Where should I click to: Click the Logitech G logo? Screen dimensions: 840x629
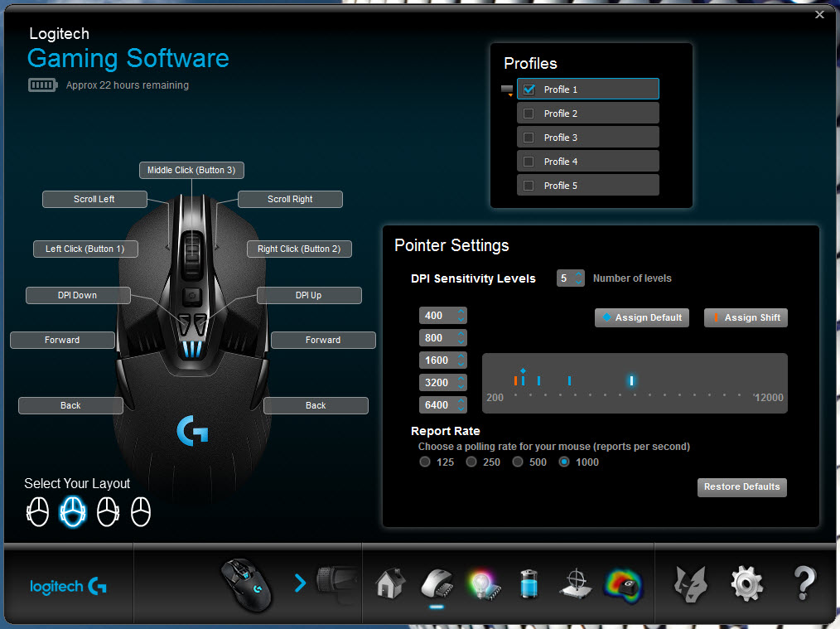coord(68,586)
